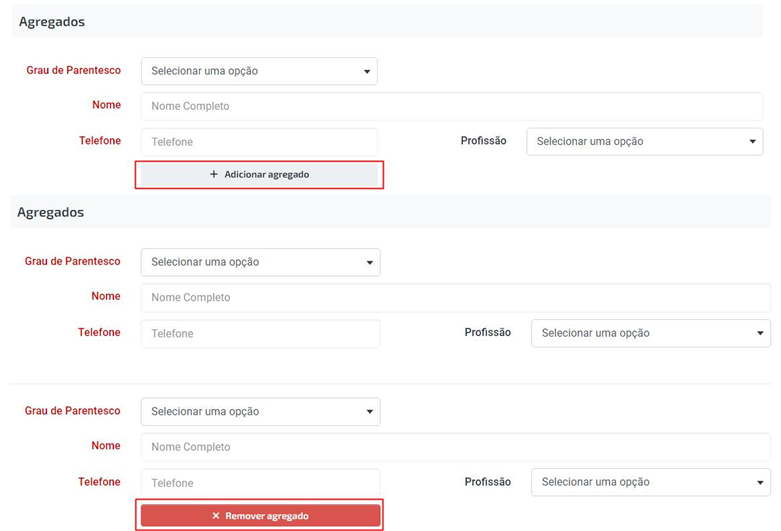781x531 pixels.
Task: Click the bottom Telefone input field
Action: (260, 483)
